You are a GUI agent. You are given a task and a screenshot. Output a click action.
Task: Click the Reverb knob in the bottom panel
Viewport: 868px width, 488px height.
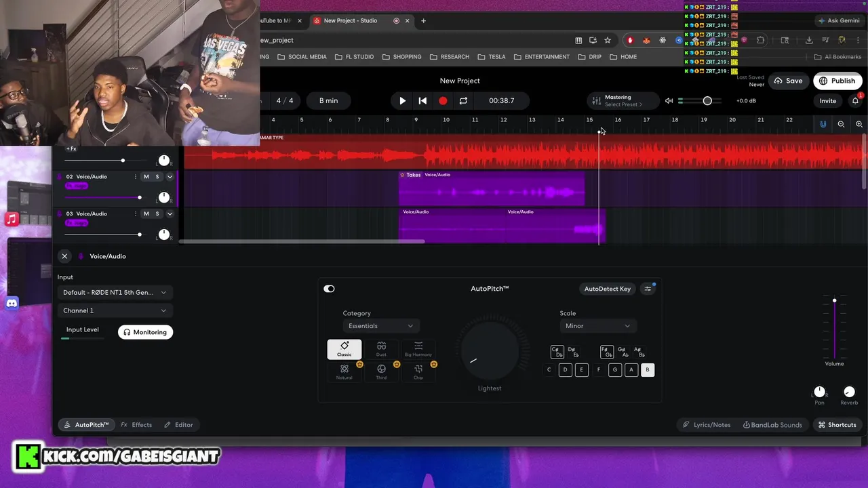click(849, 392)
